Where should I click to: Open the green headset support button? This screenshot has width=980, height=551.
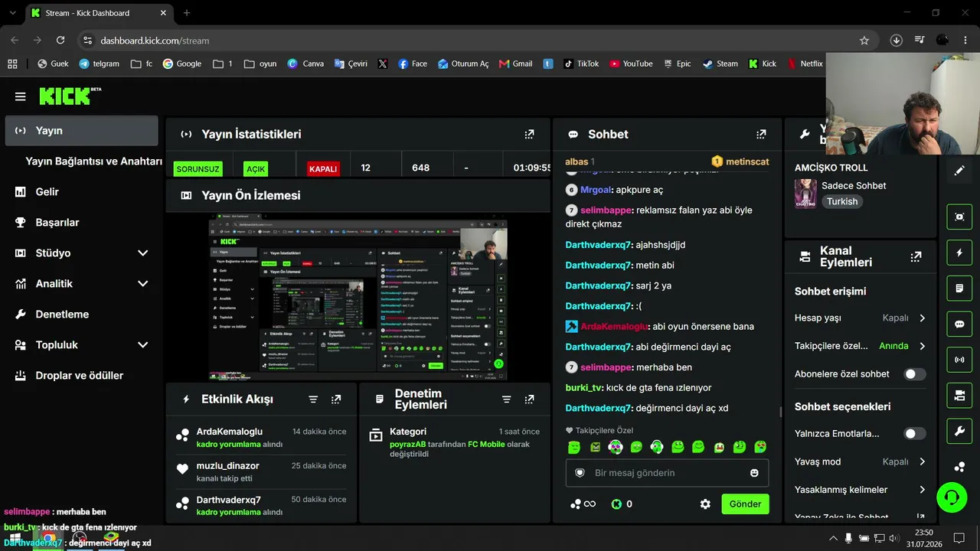(x=952, y=498)
